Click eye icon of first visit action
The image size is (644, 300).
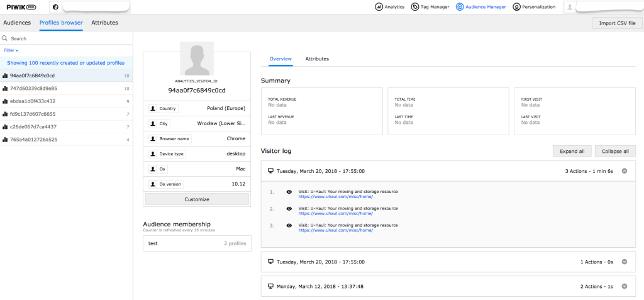[x=289, y=191]
